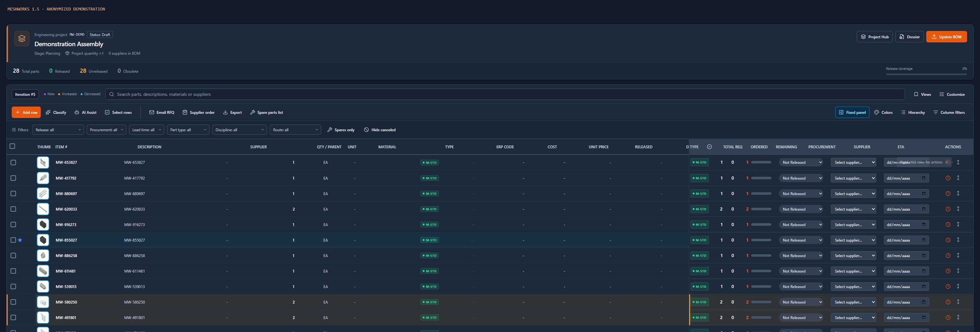Click the Status: Draft badge

(x=100, y=34)
